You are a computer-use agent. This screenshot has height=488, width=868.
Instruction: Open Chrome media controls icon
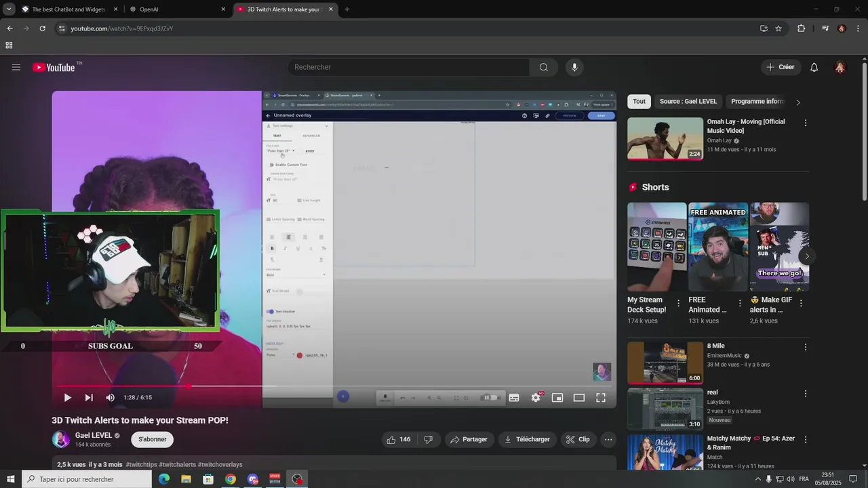(825, 28)
